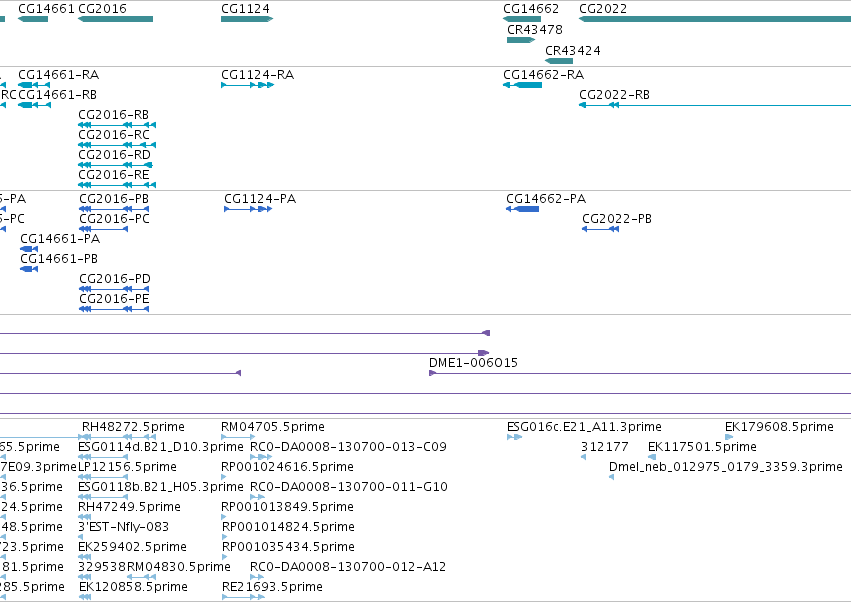Click Dmel_neb_012975_0179_3359.3prime EST label
The image size is (851, 602).
point(726,467)
